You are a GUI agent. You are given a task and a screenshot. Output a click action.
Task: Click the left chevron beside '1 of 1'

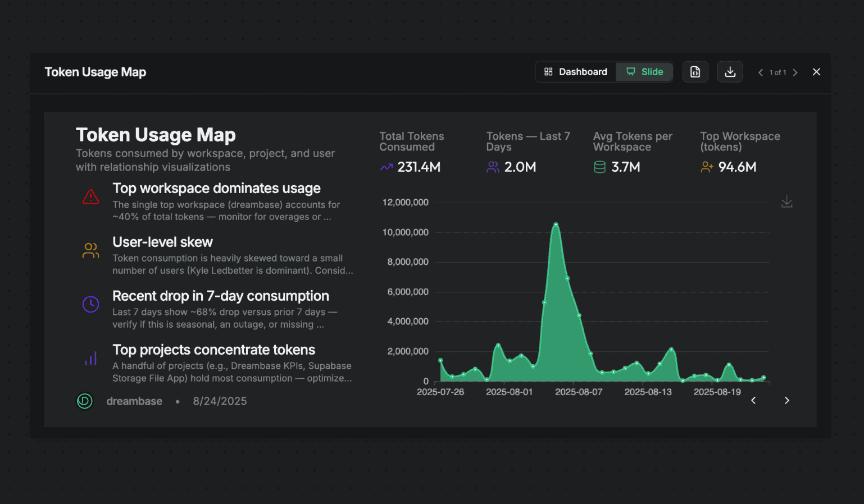pos(760,72)
